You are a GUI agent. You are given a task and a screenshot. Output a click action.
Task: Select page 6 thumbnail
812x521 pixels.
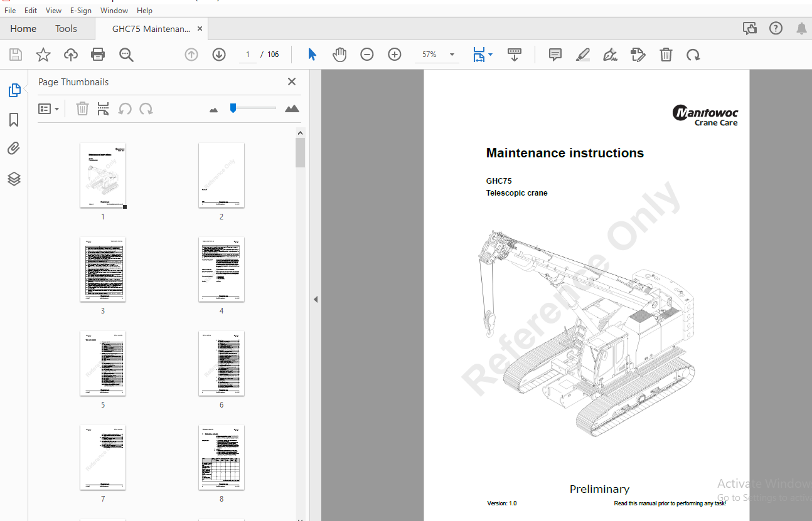click(x=222, y=363)
